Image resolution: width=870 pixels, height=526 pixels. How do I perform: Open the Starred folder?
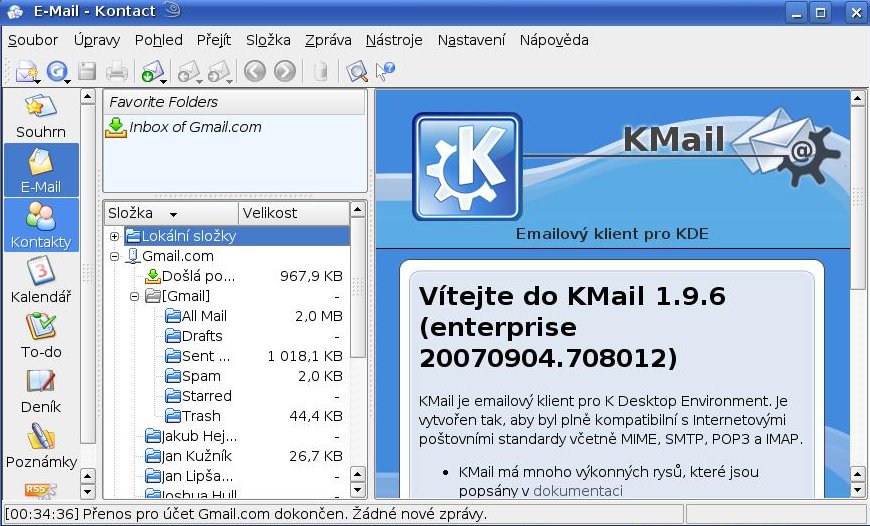tap(199, 396)
